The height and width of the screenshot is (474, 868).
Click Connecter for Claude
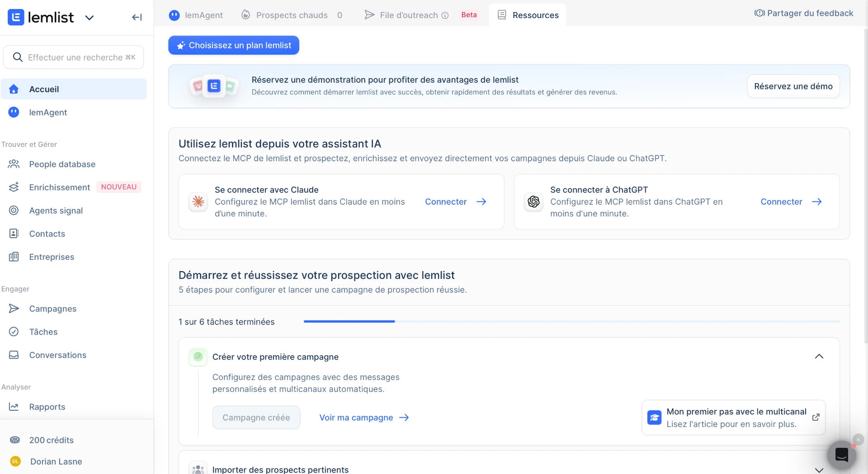(x=456, y=202)
